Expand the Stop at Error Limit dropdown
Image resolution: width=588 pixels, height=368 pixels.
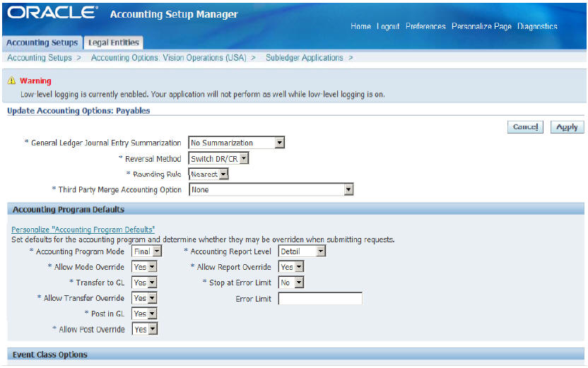[x=290, y=283]
